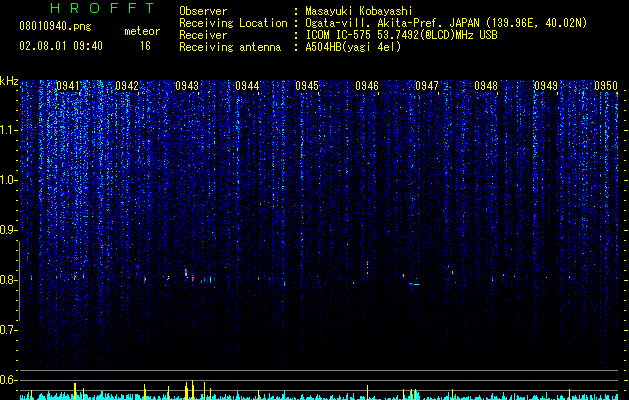The width and height of the screenshot is (629, 400).
Task: Click the 1.0 kHz axis label
Action: click(x=8, y=180)
